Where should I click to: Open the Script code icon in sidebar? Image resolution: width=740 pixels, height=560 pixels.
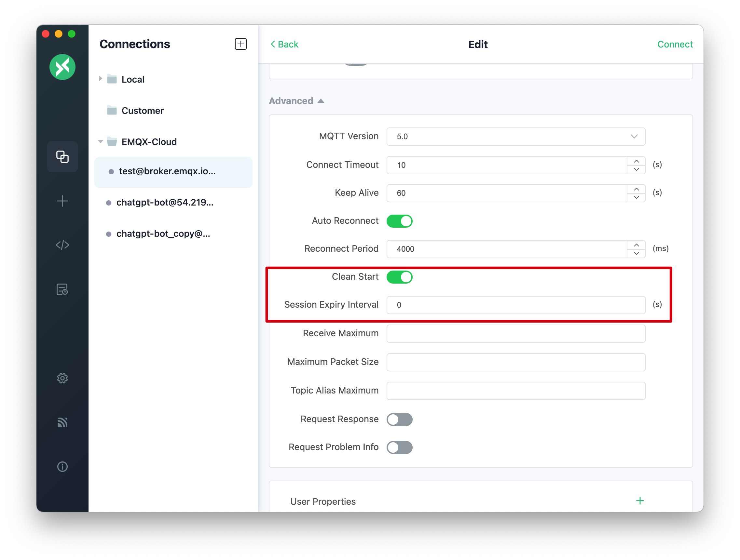(62, 245)
